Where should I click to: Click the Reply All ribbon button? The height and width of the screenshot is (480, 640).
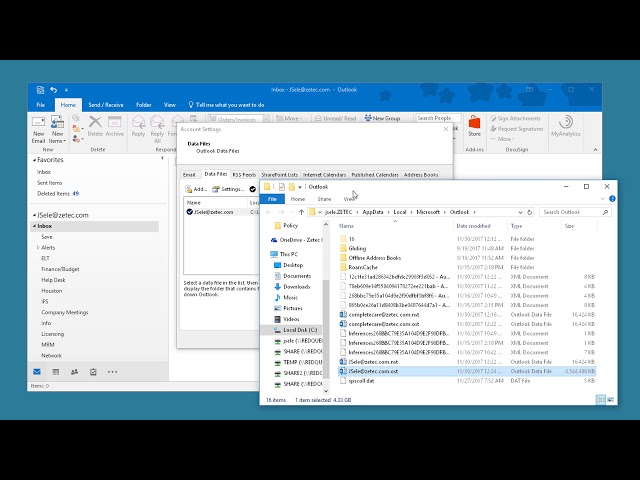[x=157, y=129]
